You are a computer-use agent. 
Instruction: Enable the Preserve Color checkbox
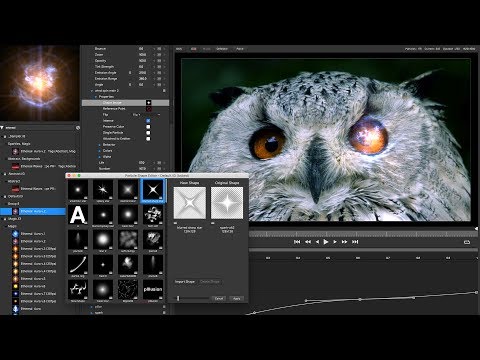click(148, 127)
